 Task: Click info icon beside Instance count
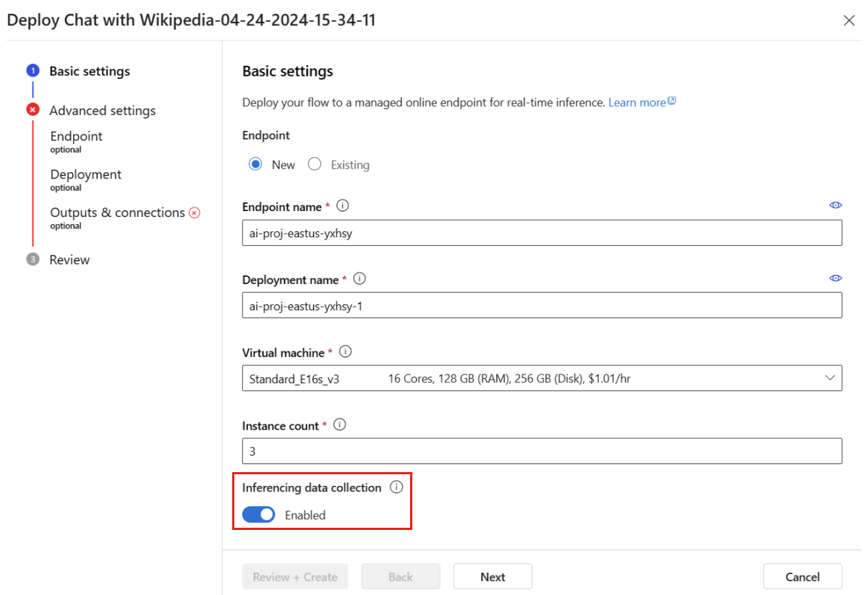(339, 425)
